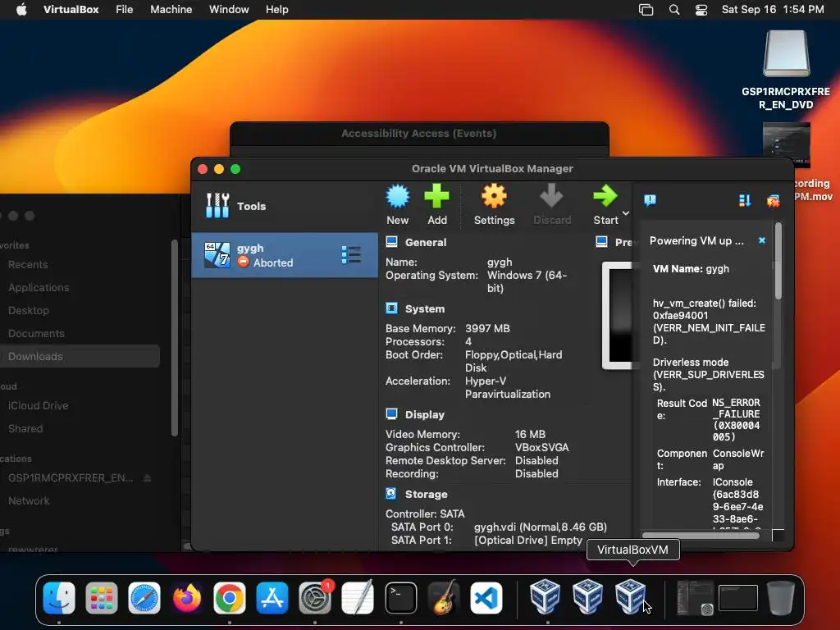Select Downloads in the Finder sidebar
This screenshot has width=840, height=630.
pos(80,356)
